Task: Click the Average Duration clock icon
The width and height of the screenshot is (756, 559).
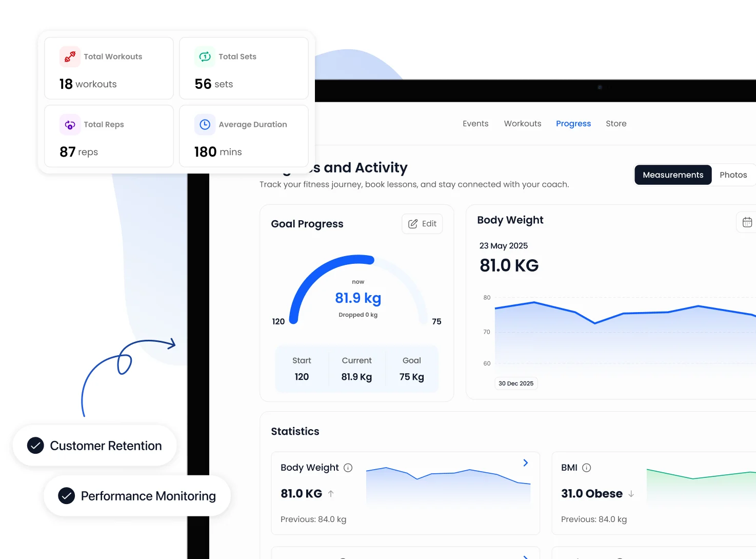Action: [205, 124]
